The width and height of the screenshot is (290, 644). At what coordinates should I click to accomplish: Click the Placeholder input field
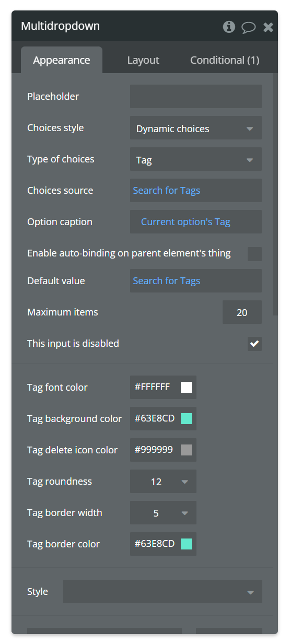[196, 97]
